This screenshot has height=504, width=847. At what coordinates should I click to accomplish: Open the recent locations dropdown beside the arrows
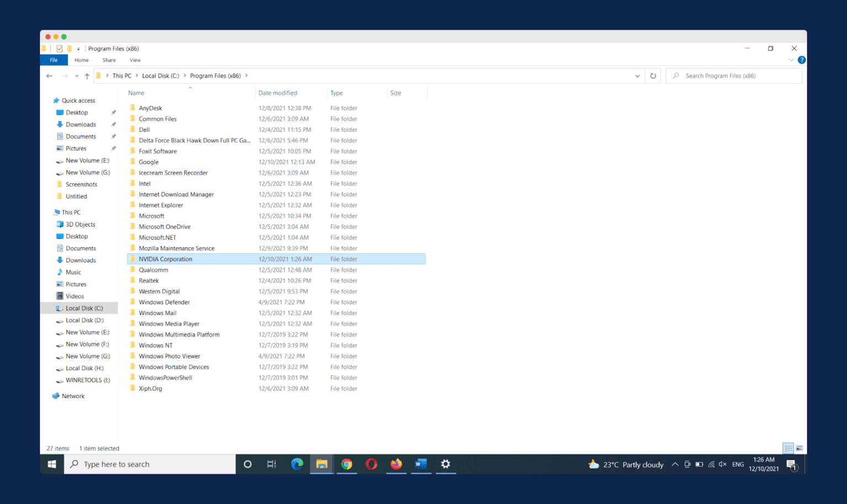(76, 76)
